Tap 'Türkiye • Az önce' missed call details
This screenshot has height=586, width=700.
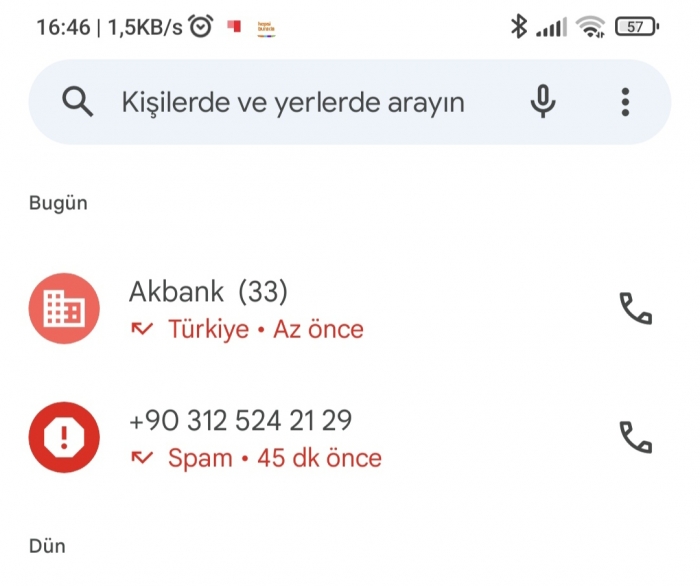[266, 329]
